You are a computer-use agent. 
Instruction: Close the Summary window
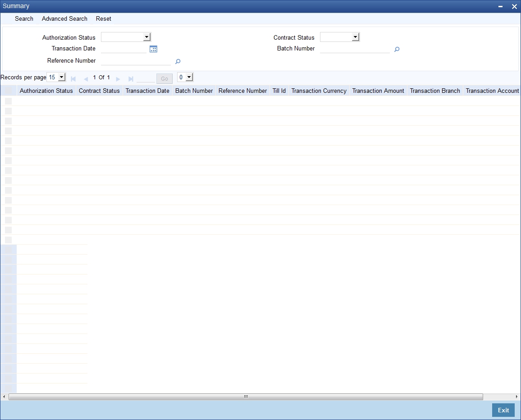coord(514,6)
